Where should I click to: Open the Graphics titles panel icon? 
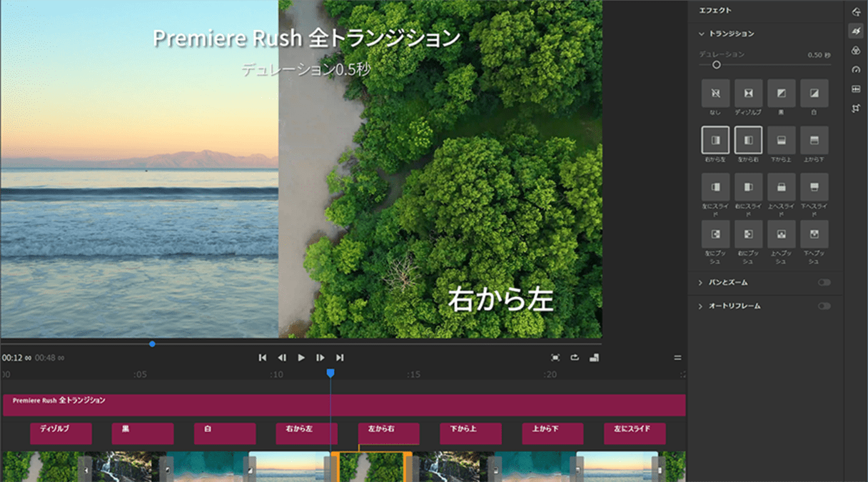click(856, 11)
